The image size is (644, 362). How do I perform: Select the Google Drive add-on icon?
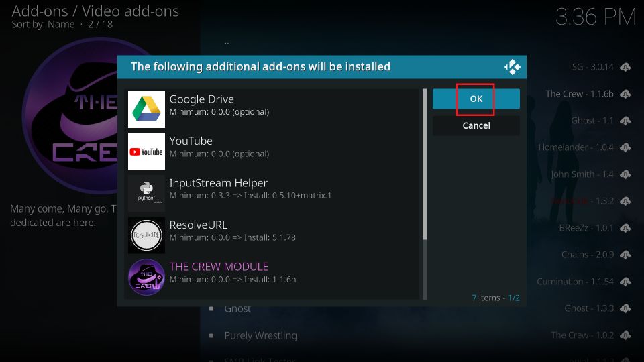[x=146, y=109]
